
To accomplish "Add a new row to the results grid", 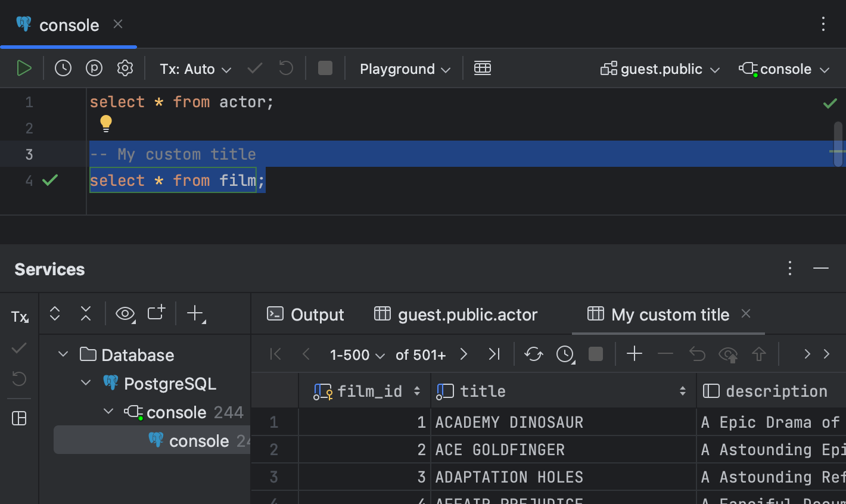I will pyautogui.click(x=634, y=354).
